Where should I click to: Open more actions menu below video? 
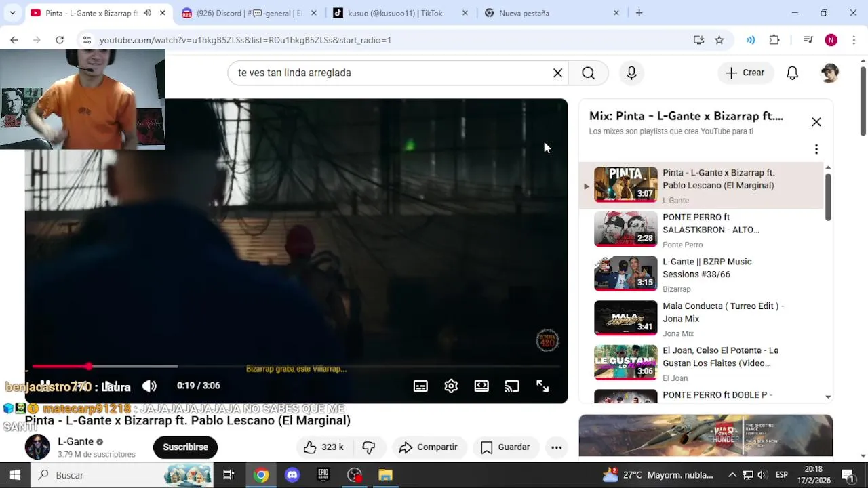click(557, 447)
